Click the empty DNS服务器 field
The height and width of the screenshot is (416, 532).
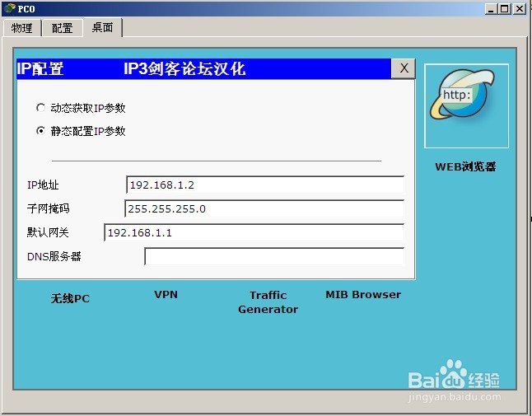274,256
